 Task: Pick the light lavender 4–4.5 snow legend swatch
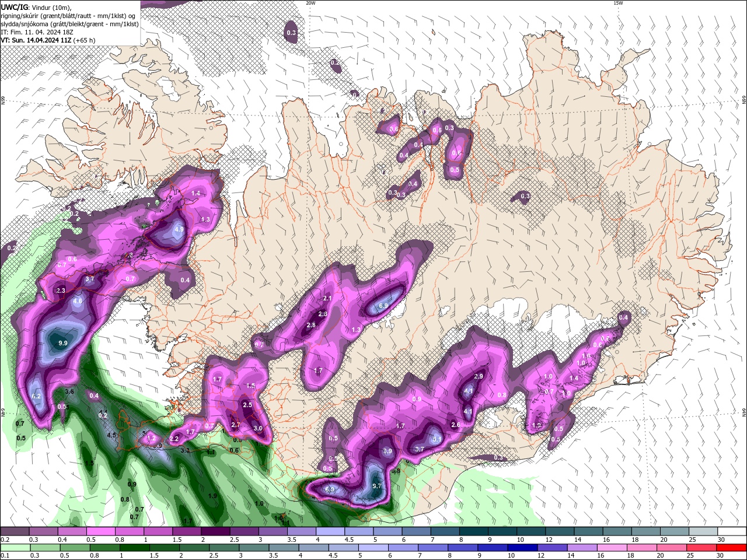coord(330,531)
